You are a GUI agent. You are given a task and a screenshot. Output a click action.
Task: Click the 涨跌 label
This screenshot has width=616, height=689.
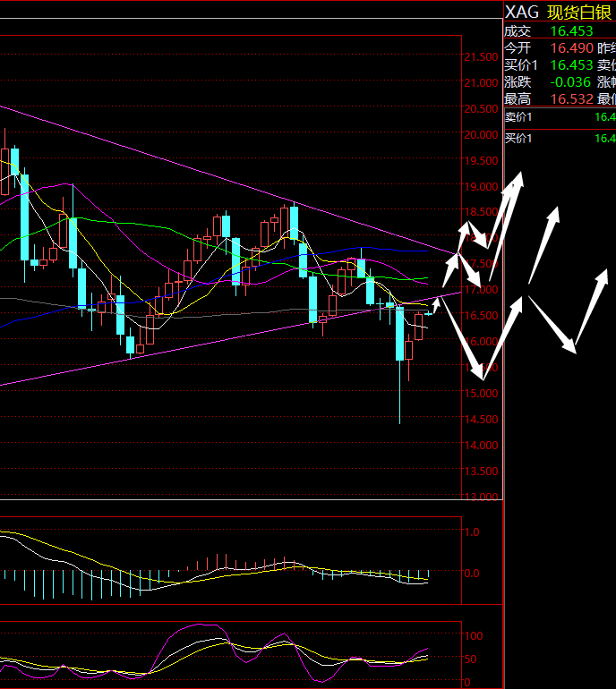click(x=518, y=82)
